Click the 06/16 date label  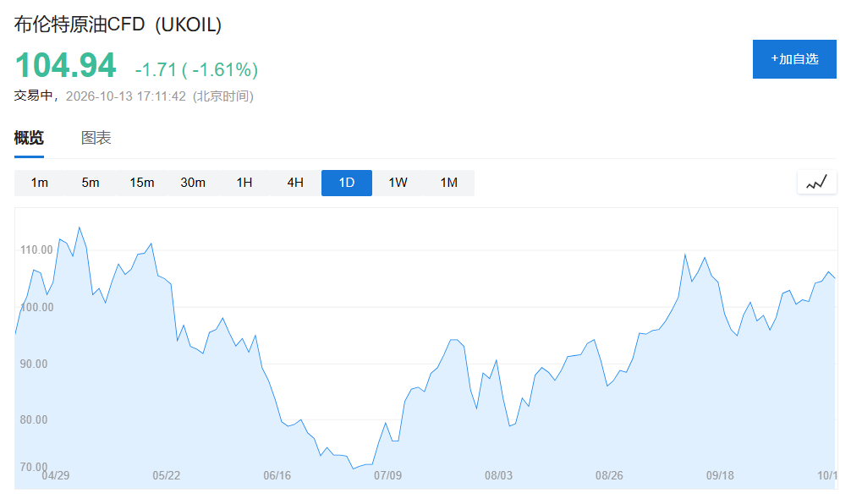pos(277,475)
